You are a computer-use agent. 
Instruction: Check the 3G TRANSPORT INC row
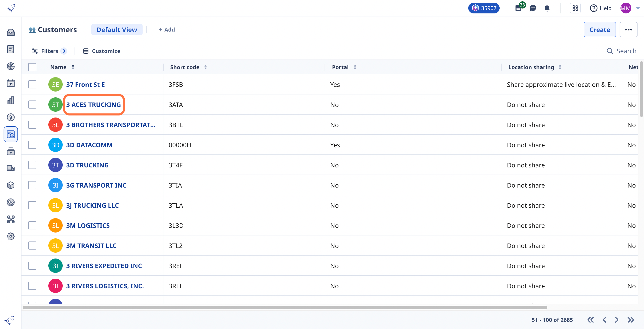tap(32, 185)
